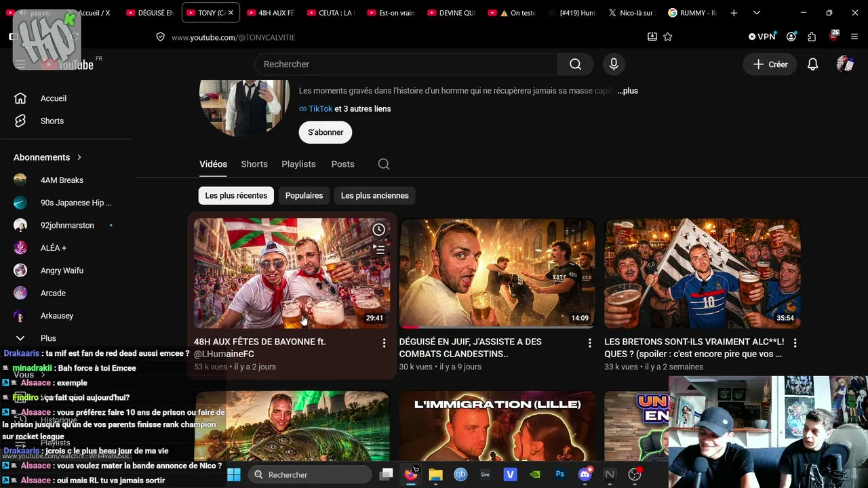This screenshot has height=488, width=868.
Task: Toggle the browser VPN
Action: point(762,37)
